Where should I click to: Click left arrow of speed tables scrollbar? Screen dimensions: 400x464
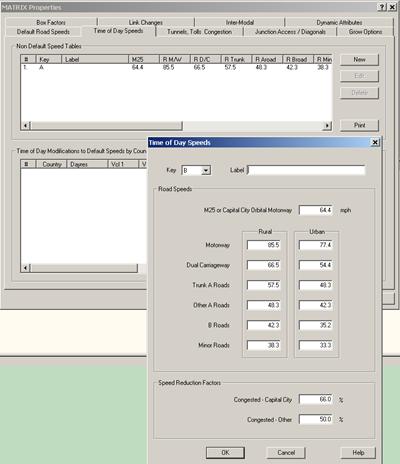25,126
